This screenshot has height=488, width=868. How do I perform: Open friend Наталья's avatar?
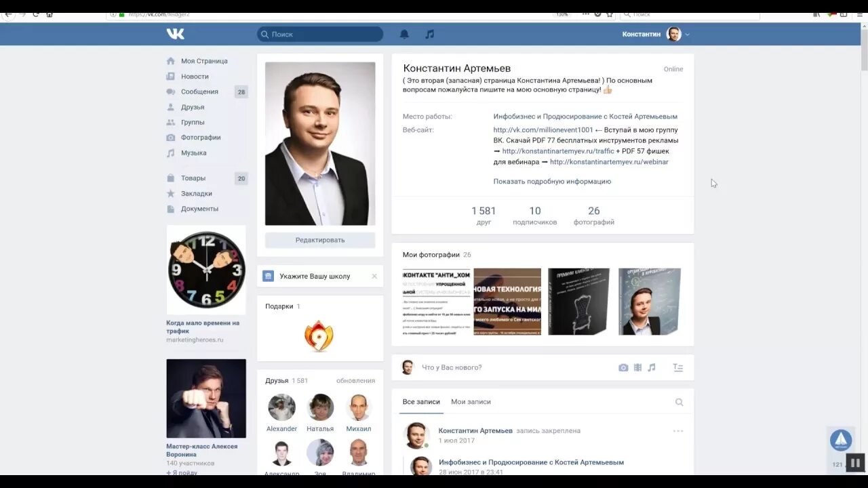320,407
